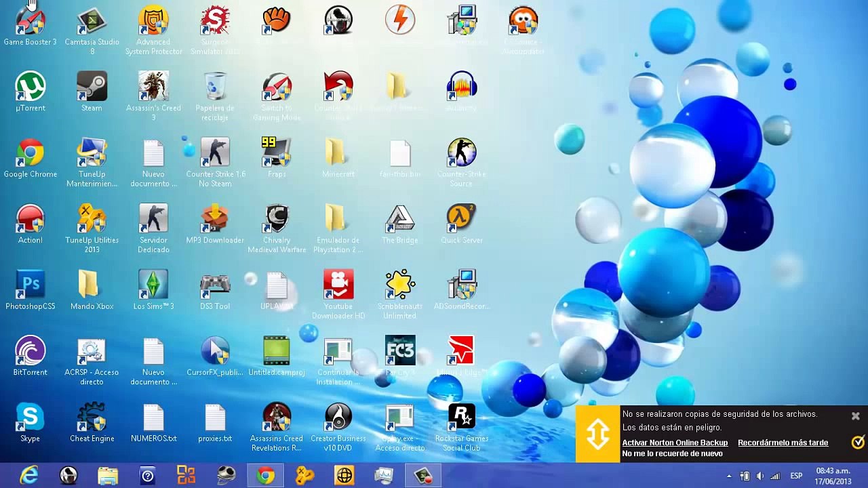Select the TuneUp Mantenimiento shortcut

tap(92, 163)
